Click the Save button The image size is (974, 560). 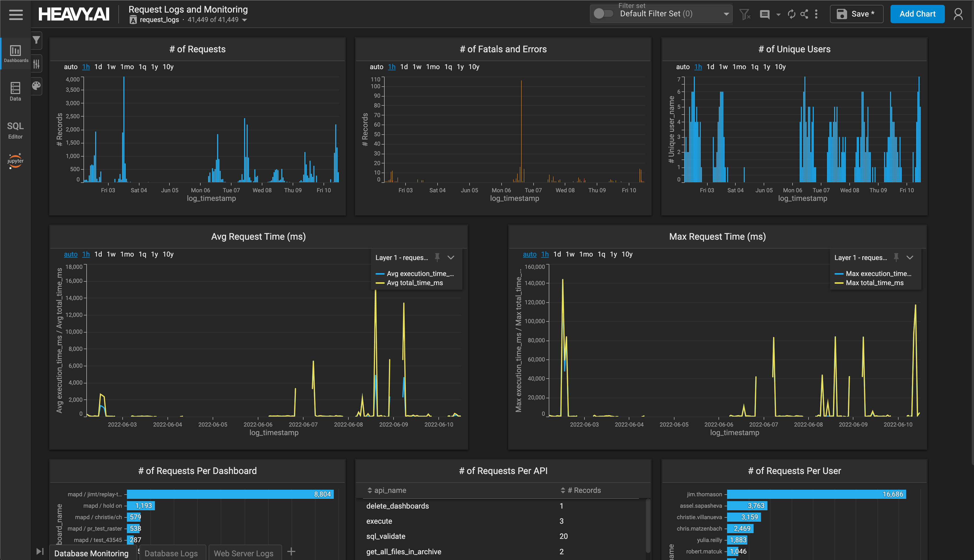coord(856,14)
